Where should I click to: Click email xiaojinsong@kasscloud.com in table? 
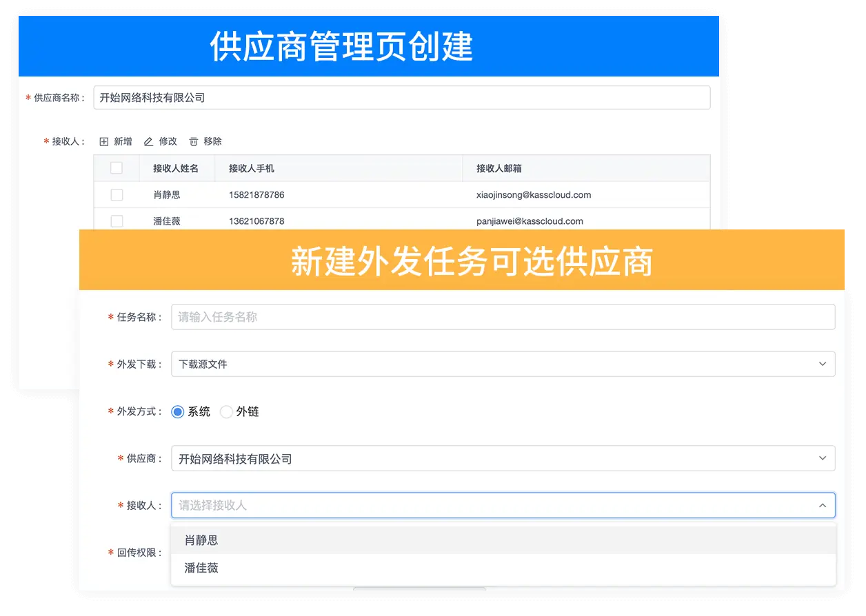533,195
